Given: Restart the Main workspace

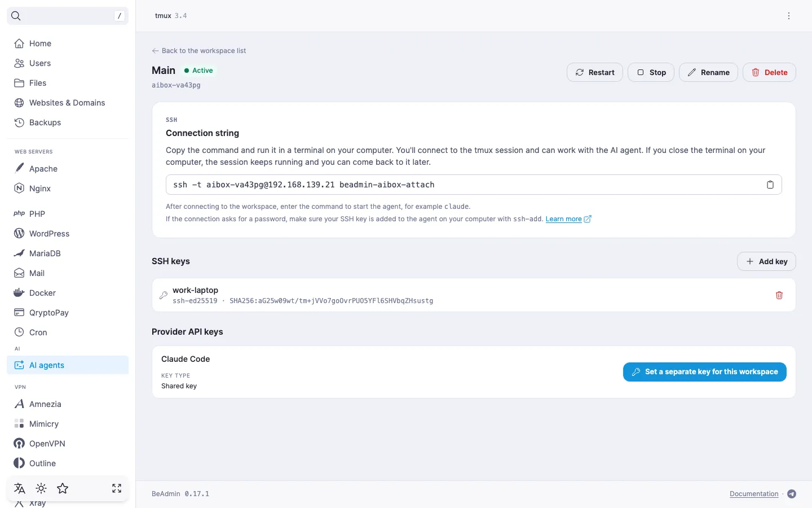Looking at the screenshot, I should pyautogui.click(x=595, y=72).
